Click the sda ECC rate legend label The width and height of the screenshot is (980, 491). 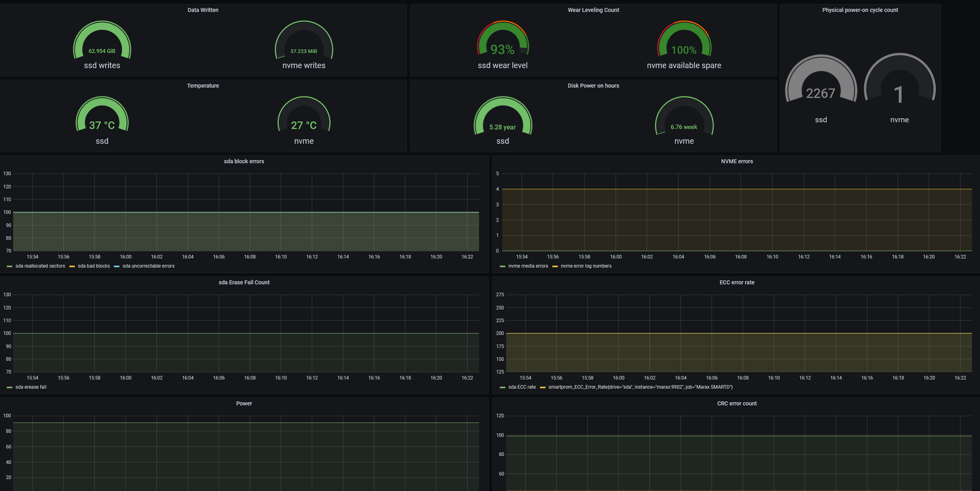[x=522, y=387]
